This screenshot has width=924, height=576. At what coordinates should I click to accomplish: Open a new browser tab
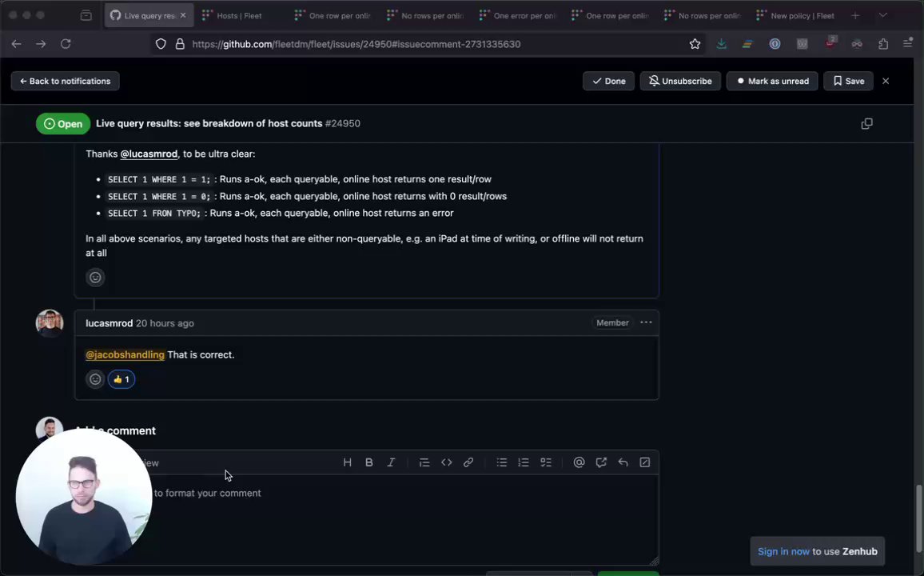click(x=855, y=16)
